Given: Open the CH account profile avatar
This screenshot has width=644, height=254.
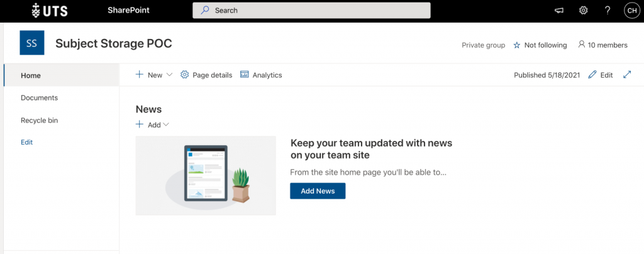Looking at the screenshot, I should pyautogui.click(x=631, y=10).
